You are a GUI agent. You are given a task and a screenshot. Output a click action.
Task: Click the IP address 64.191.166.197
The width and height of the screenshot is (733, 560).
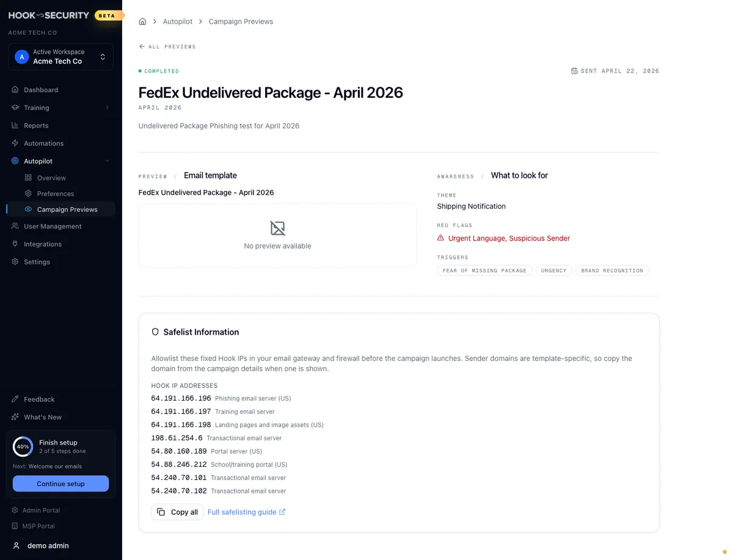pos(181,412)
